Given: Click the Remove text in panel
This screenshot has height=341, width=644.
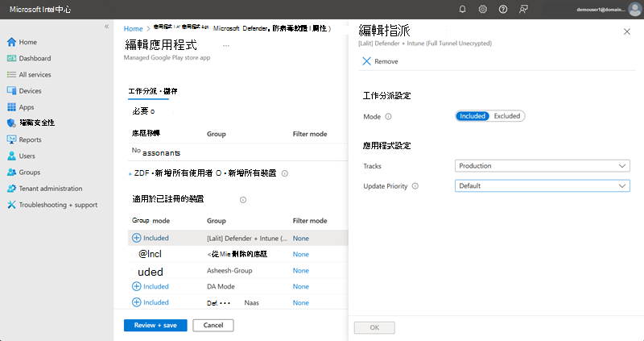Looking at the screenshot, I should 386,61.
